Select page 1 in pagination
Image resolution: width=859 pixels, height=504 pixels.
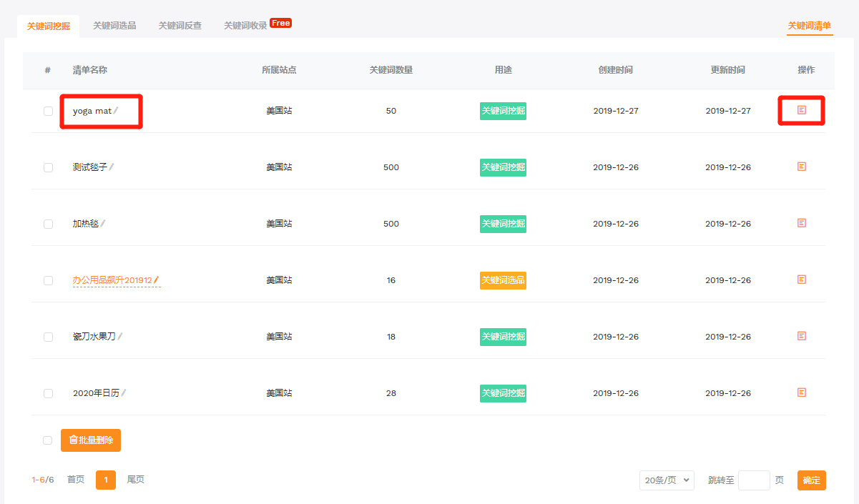coord(106,480)
